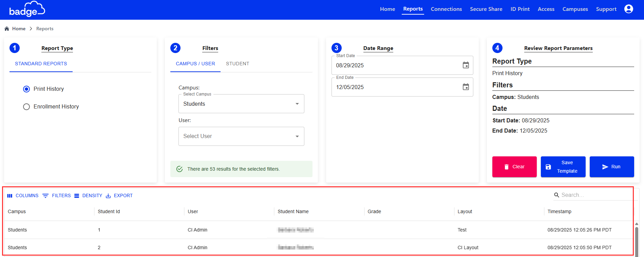Select the Enrollment History radio button
Screen dimensions: 644x257
(26, 107)
